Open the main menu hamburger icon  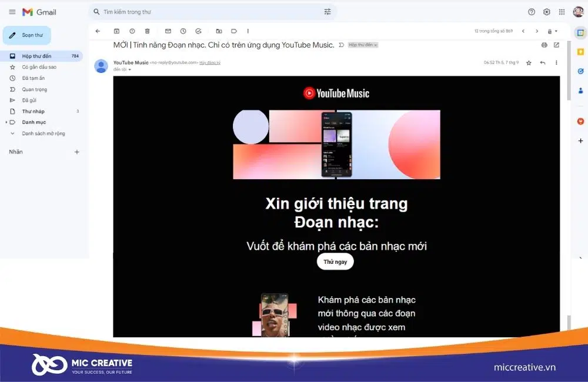click(x=12, y=12)
